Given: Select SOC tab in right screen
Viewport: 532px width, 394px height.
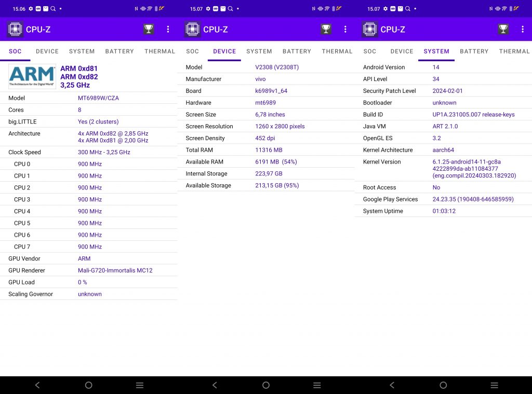Looking at the screenshot, I should coord(369,51).
